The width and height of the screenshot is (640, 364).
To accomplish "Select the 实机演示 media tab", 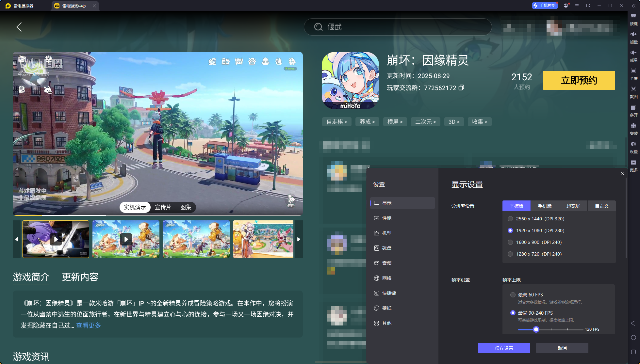I will (x=135, y=207).
